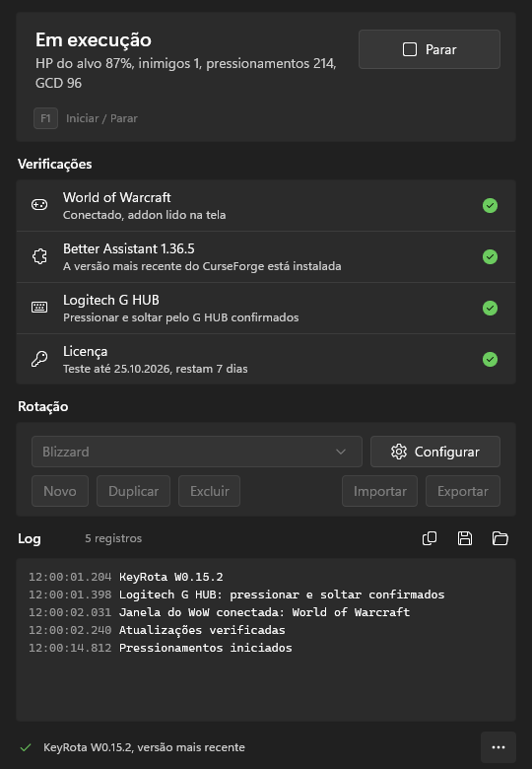Click log line 'Logitech G HUB: pressionar e soltar confirmados'
This screenshot has width=532, height=769.
(282, 594)
